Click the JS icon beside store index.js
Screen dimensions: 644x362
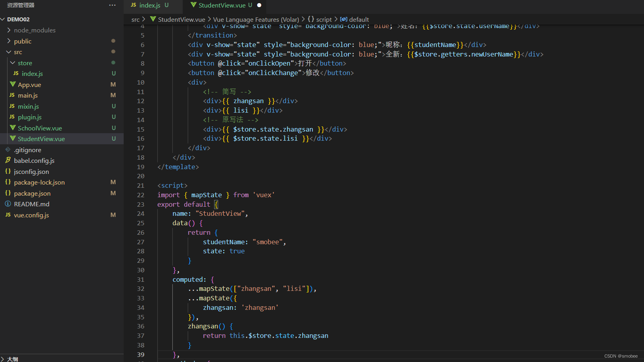[16, 74]
